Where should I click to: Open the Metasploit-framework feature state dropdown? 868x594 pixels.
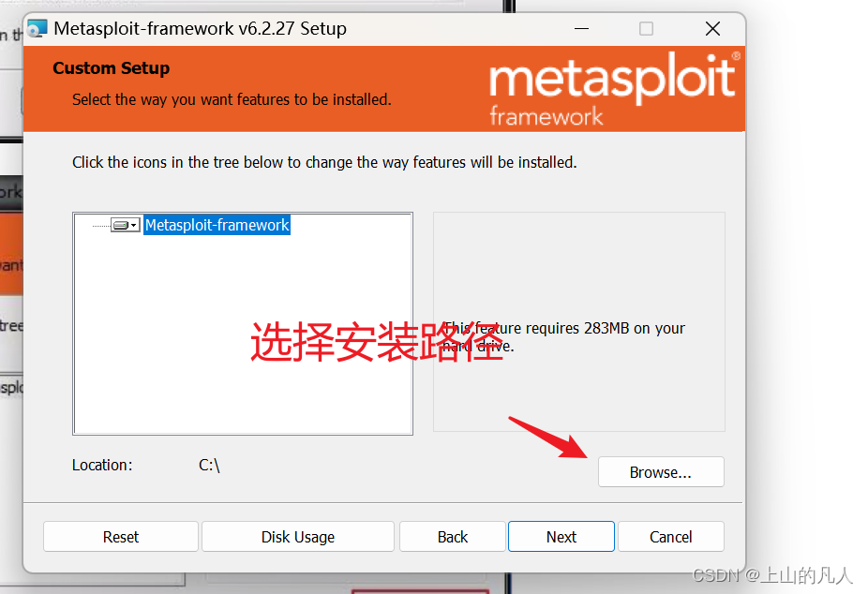point(133,225)
